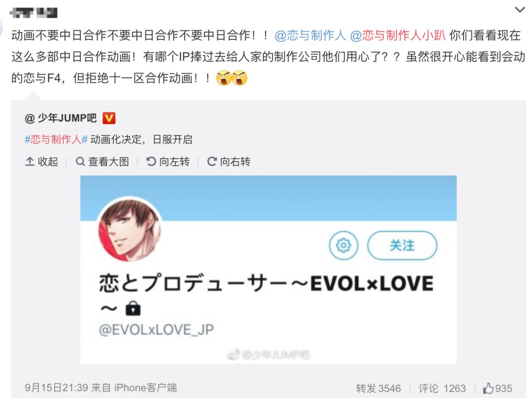Open reposts via 转发 3546

pos(378,388)
